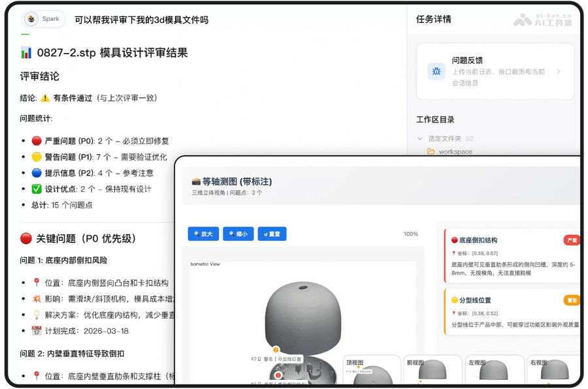Click the ai-bot.cn AI工具集 logo

point(542,20)
